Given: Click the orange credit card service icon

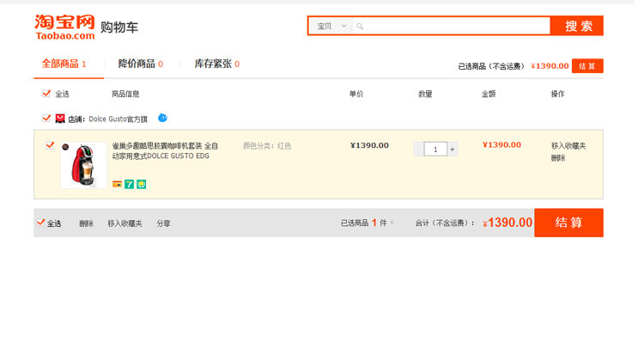Looking at the screenshot, I should click(117, 184).
